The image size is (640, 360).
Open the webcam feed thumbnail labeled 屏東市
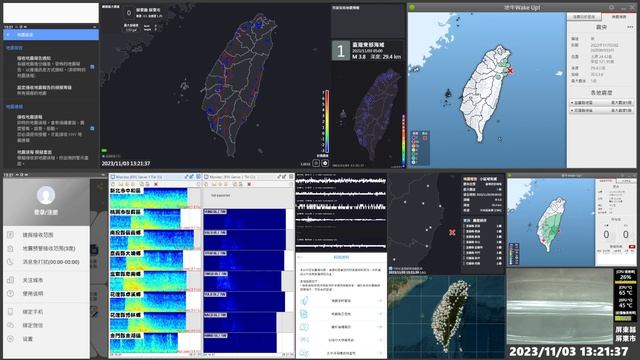point(560,306)
